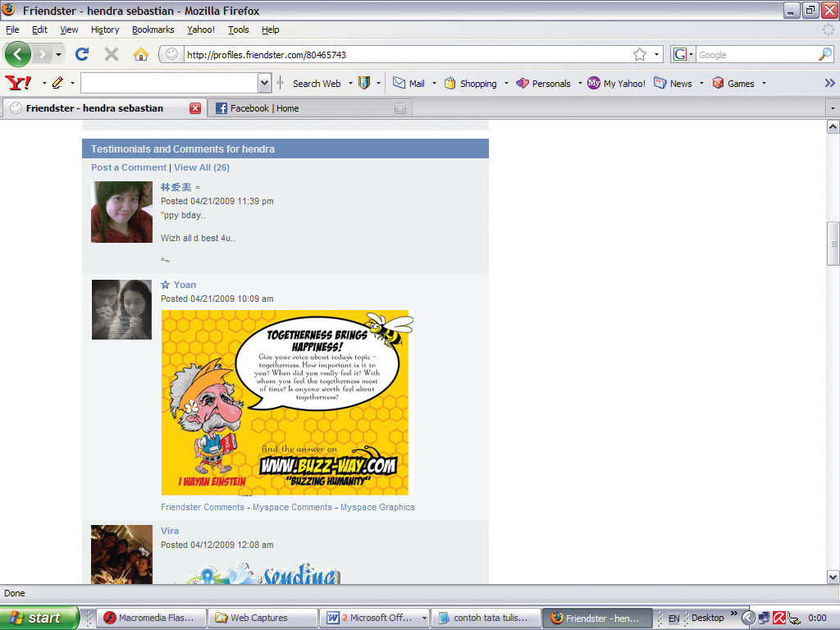The height and width of the screenshot is (630, 840).
Task: Click the search magnifier in Google box
Action: click(824, 54)
